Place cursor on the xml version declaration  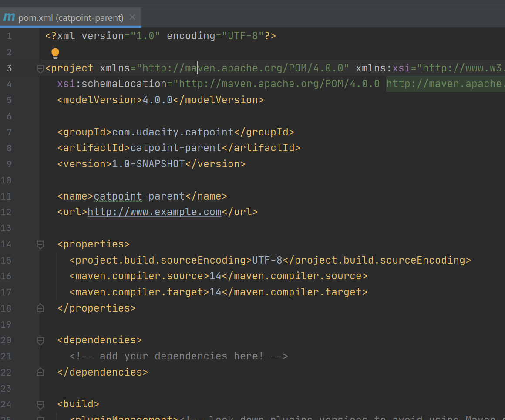coord(160,36)
